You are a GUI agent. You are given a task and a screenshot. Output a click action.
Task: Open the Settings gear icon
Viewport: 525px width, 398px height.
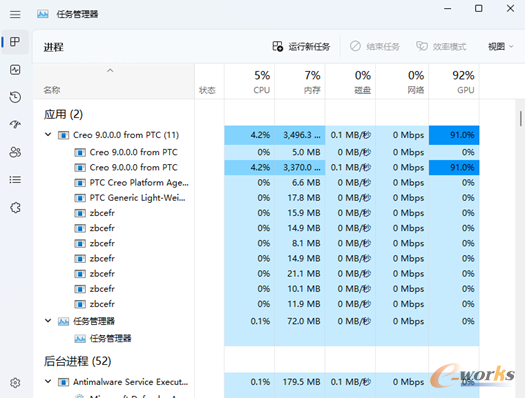[15, 383]
